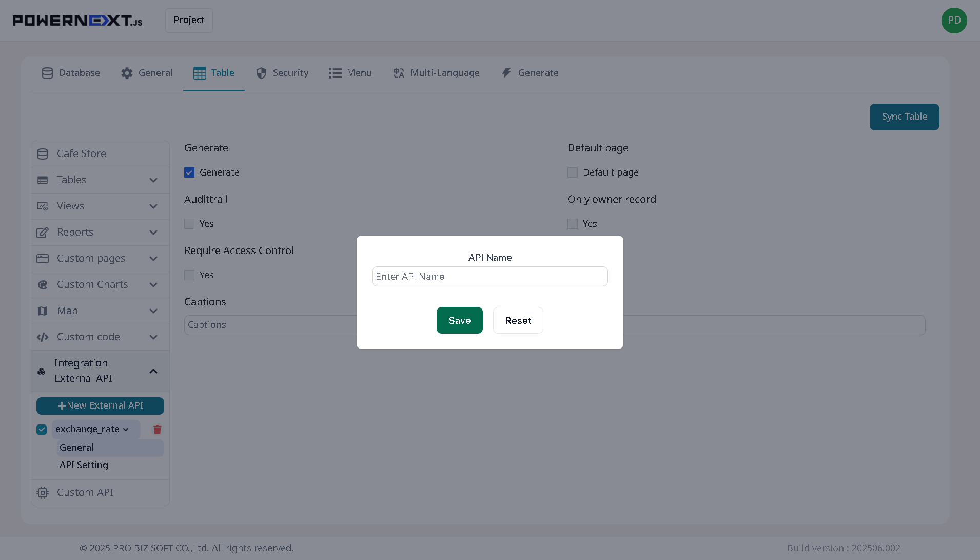The width and height of the screenshot is (980, 560).
Task: Click the Custom Charts palette icon
Action: pos(43,285)
